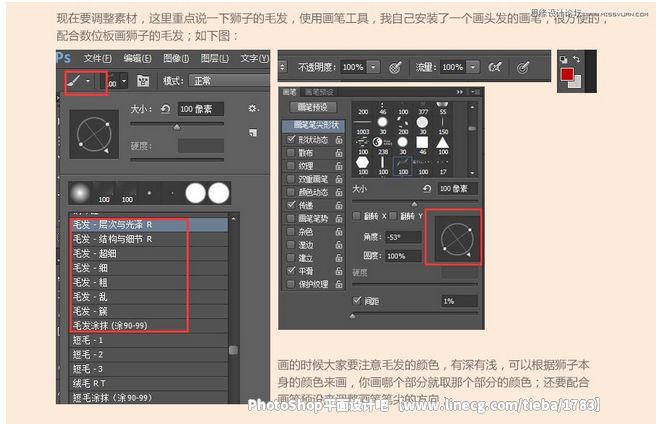Viewport: 656px width, 424px height.
Task: Select preset 毛发 - 超细
Action: tap(149, 254)
